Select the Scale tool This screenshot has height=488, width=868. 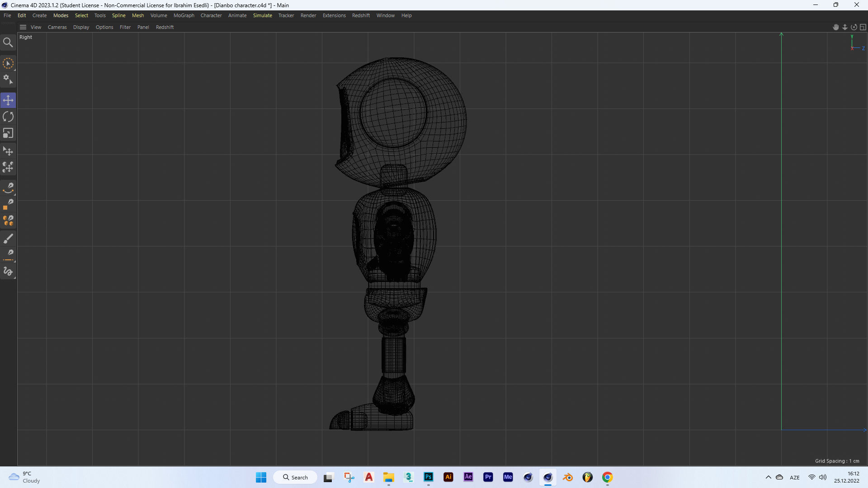[8, 133]
